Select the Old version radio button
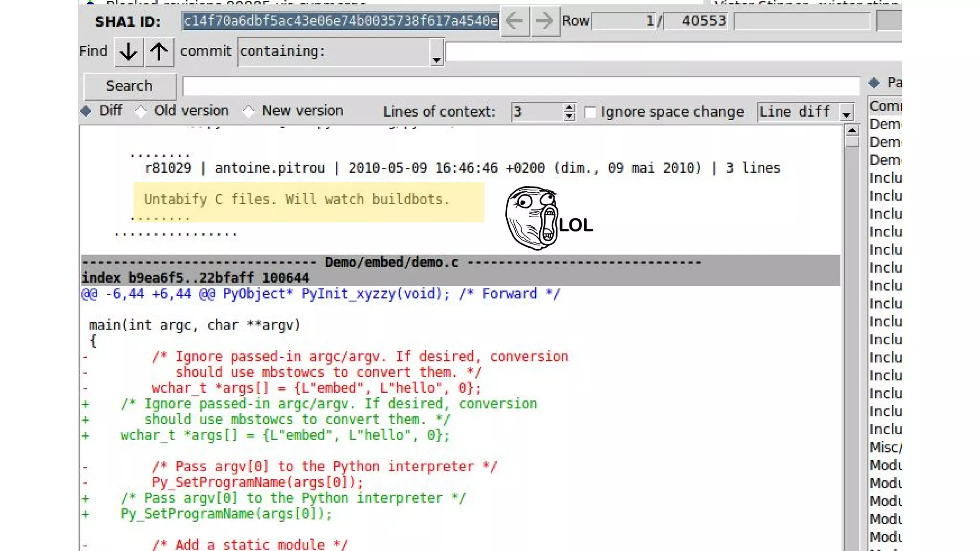 click(x=141, y=111)
